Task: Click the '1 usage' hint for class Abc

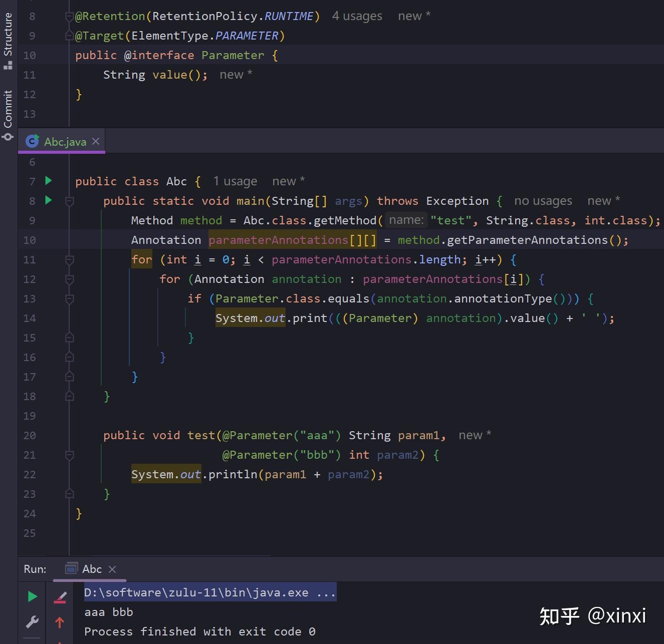Action: [235, 181]
